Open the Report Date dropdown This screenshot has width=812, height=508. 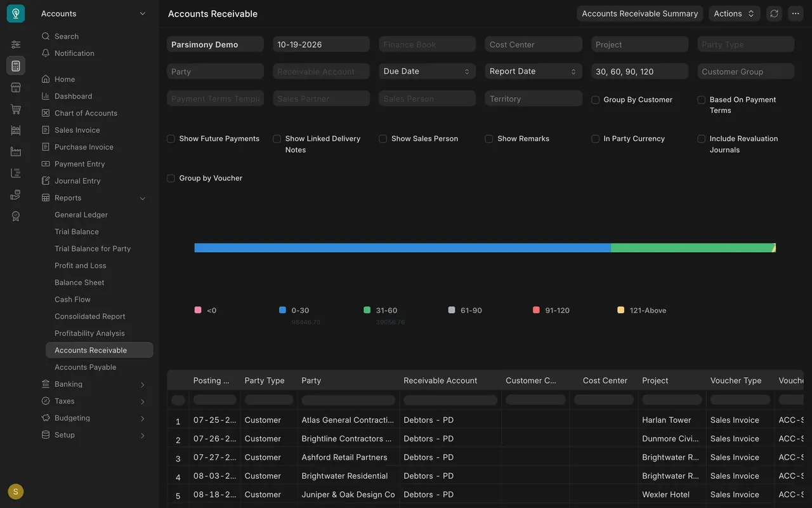534,71
